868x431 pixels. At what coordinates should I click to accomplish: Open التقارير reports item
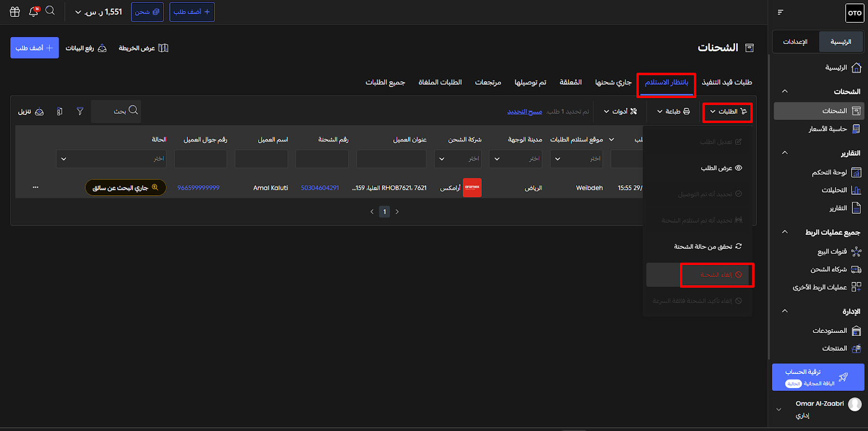845,208
